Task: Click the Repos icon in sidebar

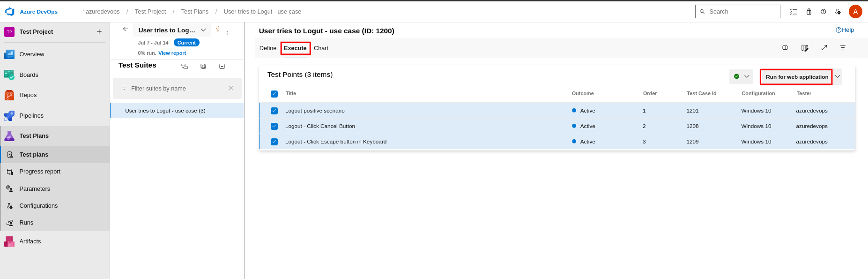Action: pyautogui.click(x=9, y=95)
